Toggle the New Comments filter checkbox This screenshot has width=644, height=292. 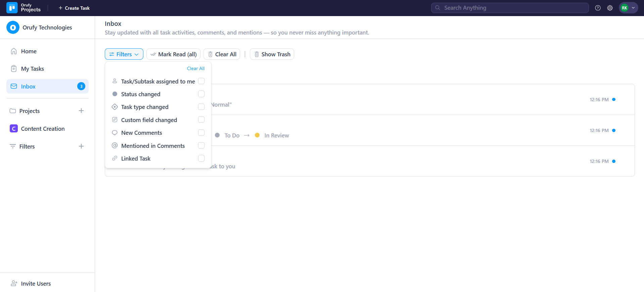(x=201, y=133)
